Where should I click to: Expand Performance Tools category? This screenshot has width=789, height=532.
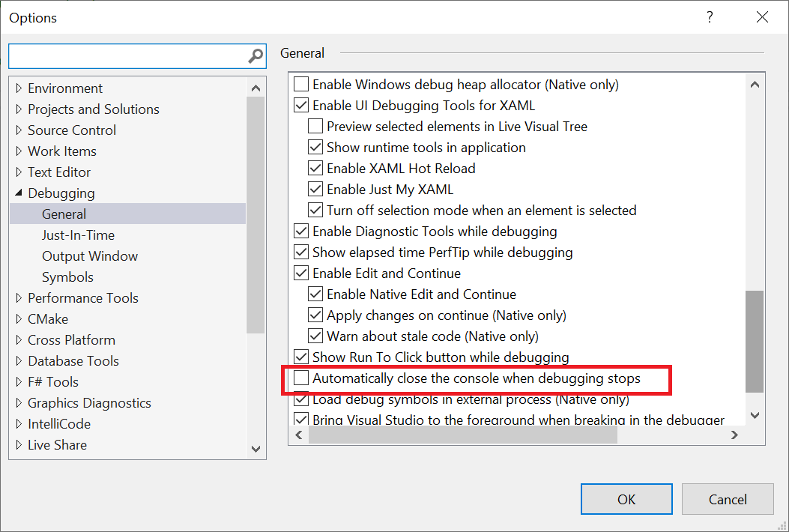pos(19,297)
